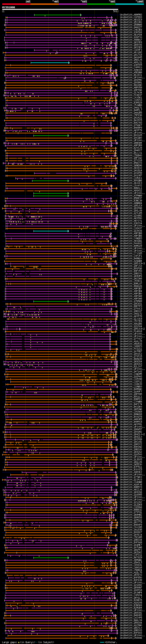Image resolution: width=146 pixels, height=644 pixels.
Task: Select hit label UniRef100_A5TET0
Action: click(131, 575)
